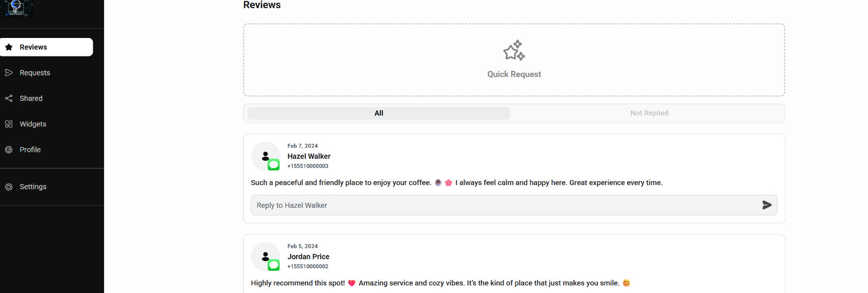Click the Quick Request label

tap(514, 74)
